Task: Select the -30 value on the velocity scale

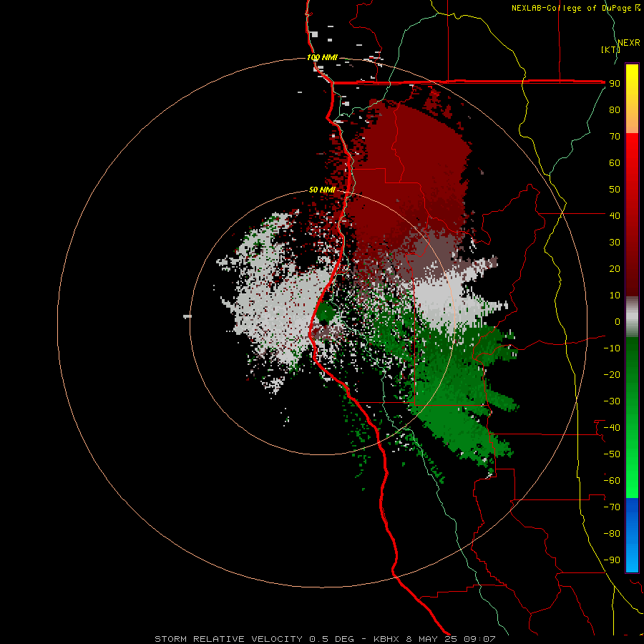Action: (x=612, y=401)
